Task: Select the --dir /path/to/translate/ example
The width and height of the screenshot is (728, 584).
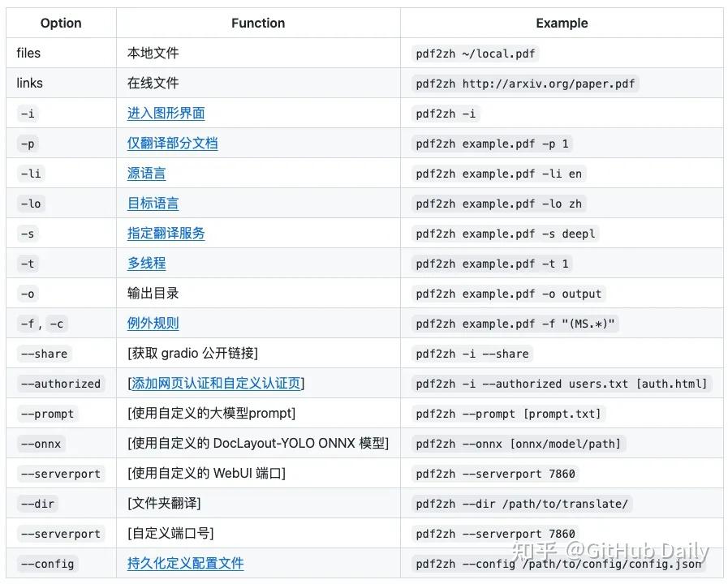Action: [522, 504]
